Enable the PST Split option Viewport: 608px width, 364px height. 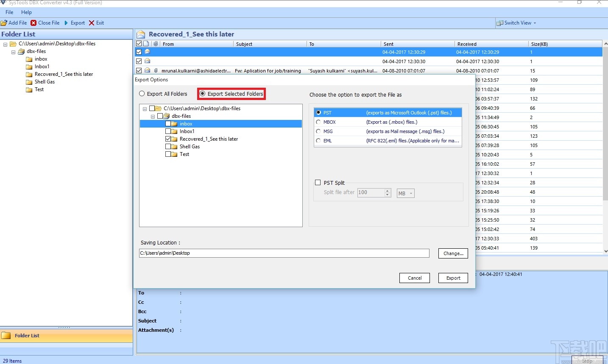(x=318, y=182)
